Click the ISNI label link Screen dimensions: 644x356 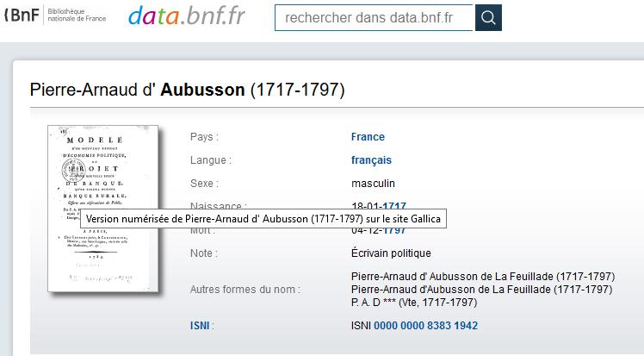click(x=200, y=326)
